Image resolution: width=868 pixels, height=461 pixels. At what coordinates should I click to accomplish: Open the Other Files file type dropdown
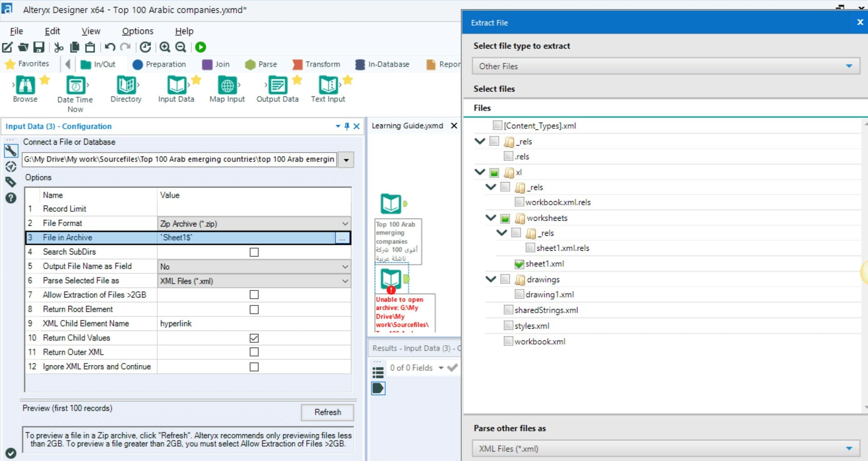click(666, 66)
